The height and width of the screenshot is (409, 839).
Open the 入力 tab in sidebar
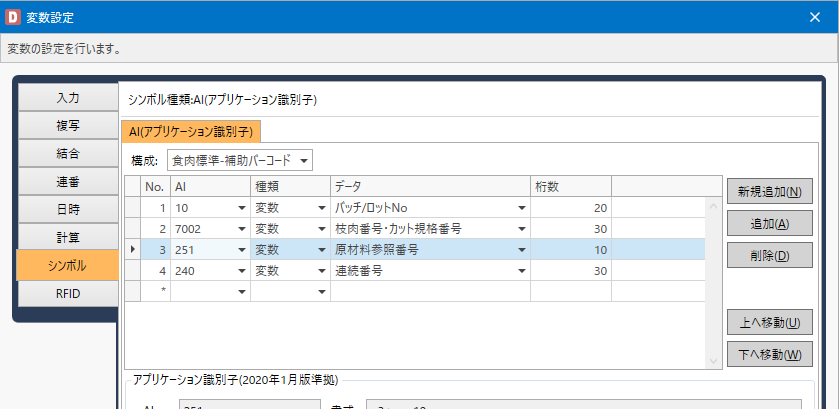click(68, 98)
